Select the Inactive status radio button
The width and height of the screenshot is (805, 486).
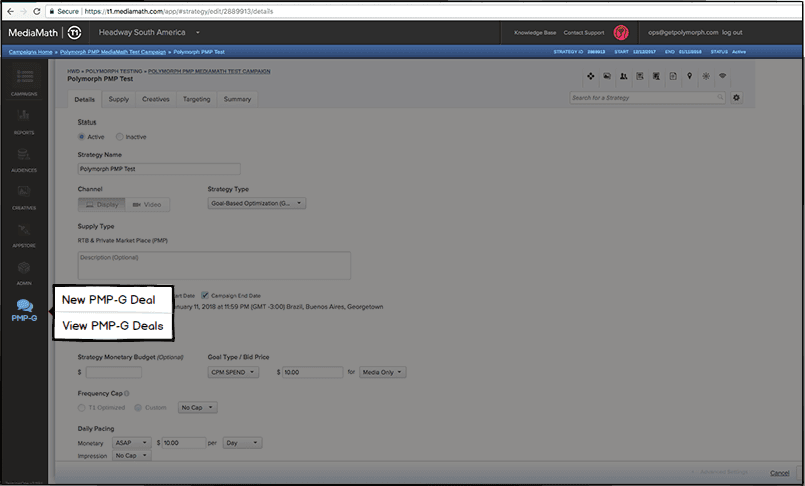pos(119,137)
